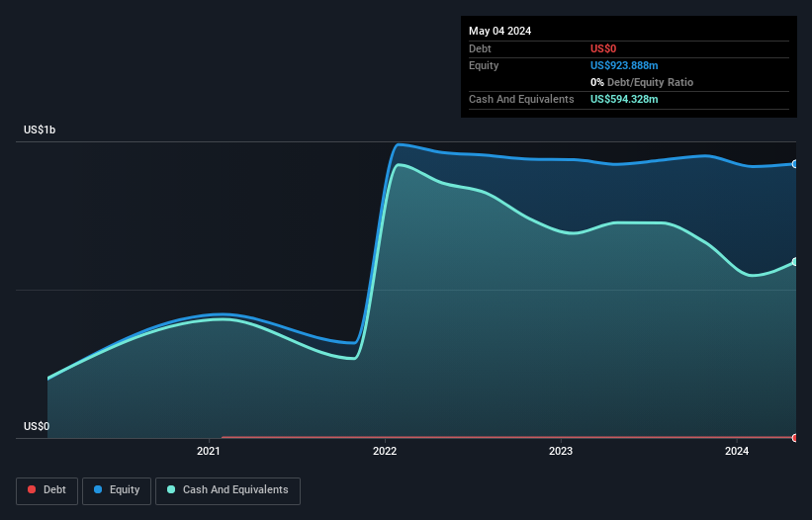Toggle the Debt legend button
Image resolution: width=812 pixels, height=520 pixels.
click(x=47, y=490)
